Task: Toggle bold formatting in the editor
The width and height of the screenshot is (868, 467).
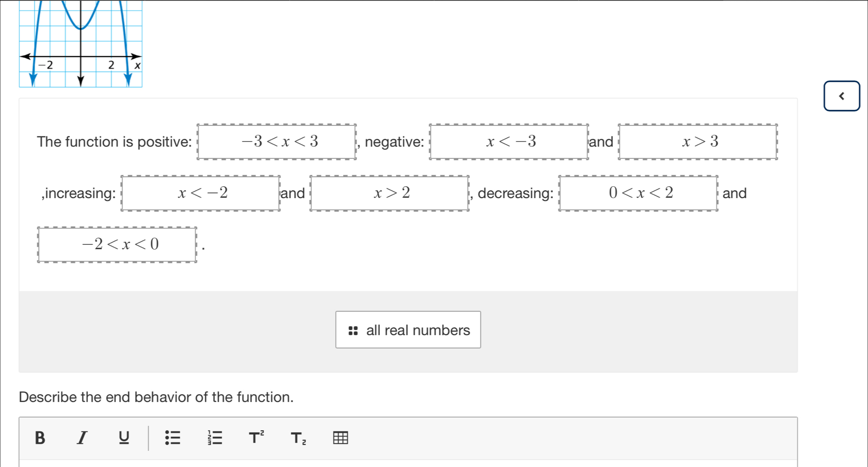Action: (40, 438)
